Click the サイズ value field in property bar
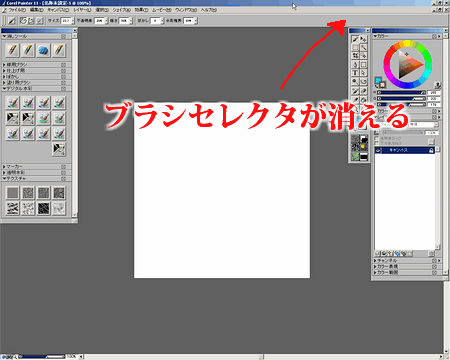Viewport: 450px width, 360px height. click(66, 21)
